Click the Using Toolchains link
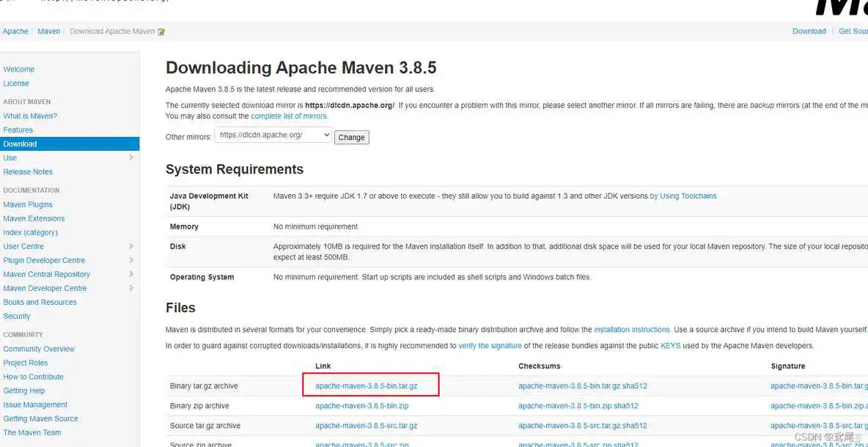Screen dimensions: 868x447 tap(688, 196)
